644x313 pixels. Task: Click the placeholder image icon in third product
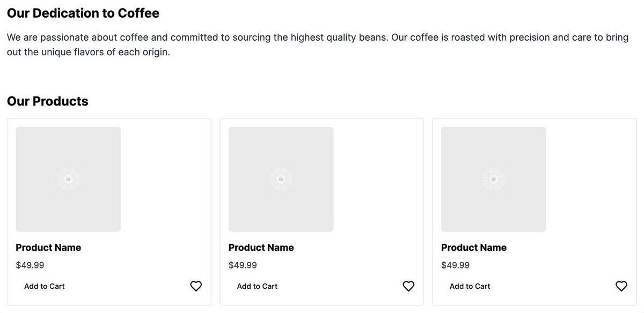click(x=493, y=180)
